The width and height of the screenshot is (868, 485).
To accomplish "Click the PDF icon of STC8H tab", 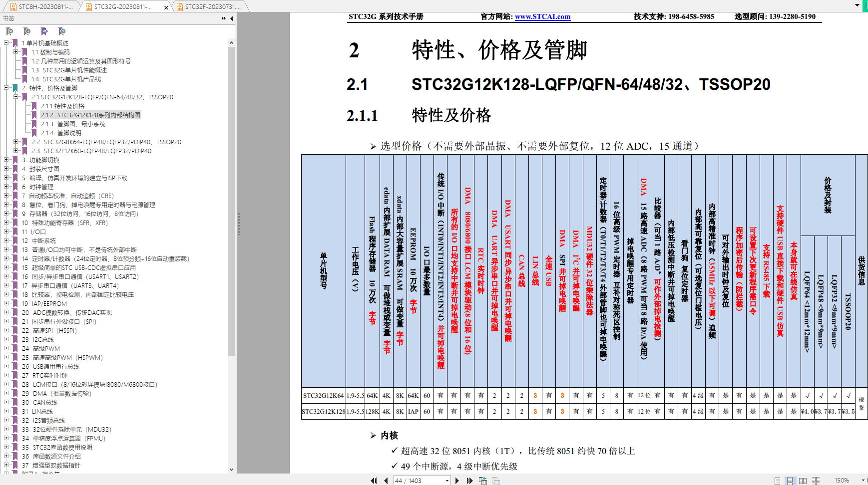I will click(x=13, y=6).
